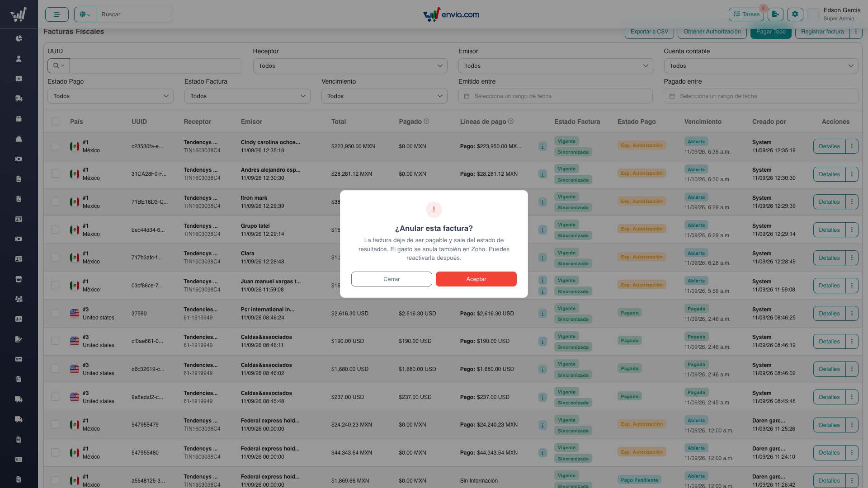The height and width of the screenshot is (488, 868).
Task: Tick the checkbox for invoice 547955480
Action: pyautogui.click(x=55, y=452)
